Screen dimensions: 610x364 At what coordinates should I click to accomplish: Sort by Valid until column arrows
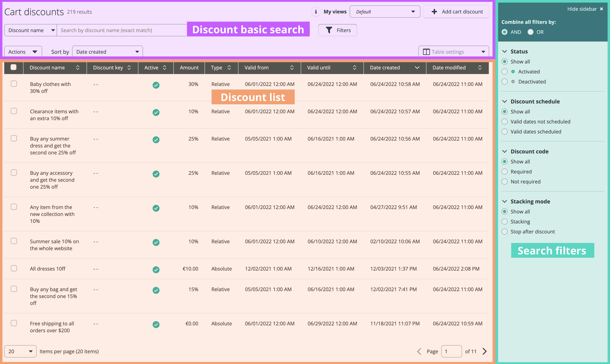pyautogui.click(x=354, y=67)
